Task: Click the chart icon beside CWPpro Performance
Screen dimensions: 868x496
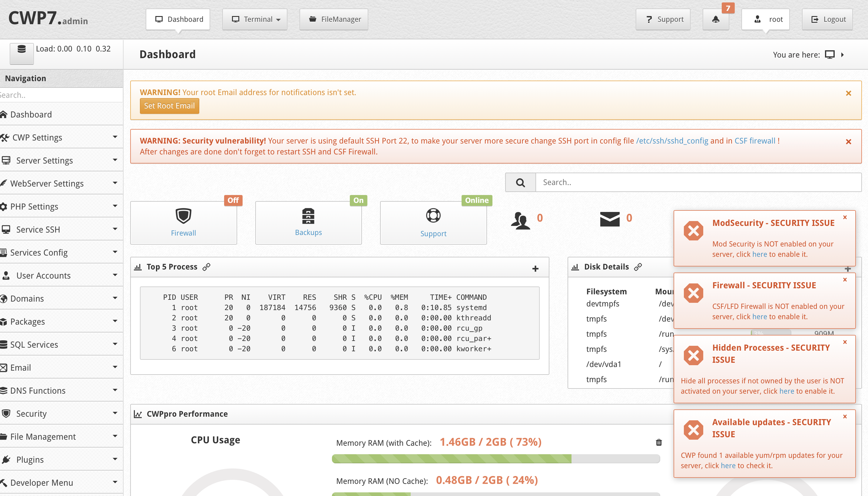Action: 137,414
